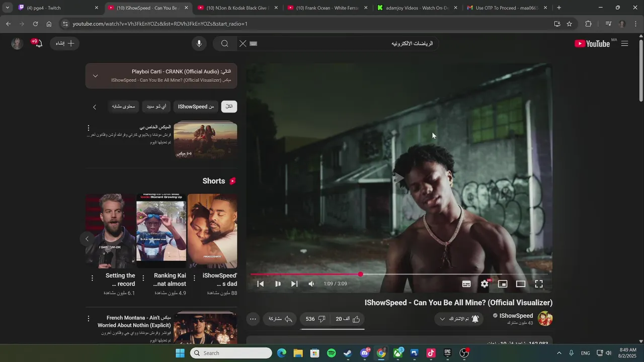Pause the video playback
This screenshot has height=362, width=644.
click(x=278, y=284)
